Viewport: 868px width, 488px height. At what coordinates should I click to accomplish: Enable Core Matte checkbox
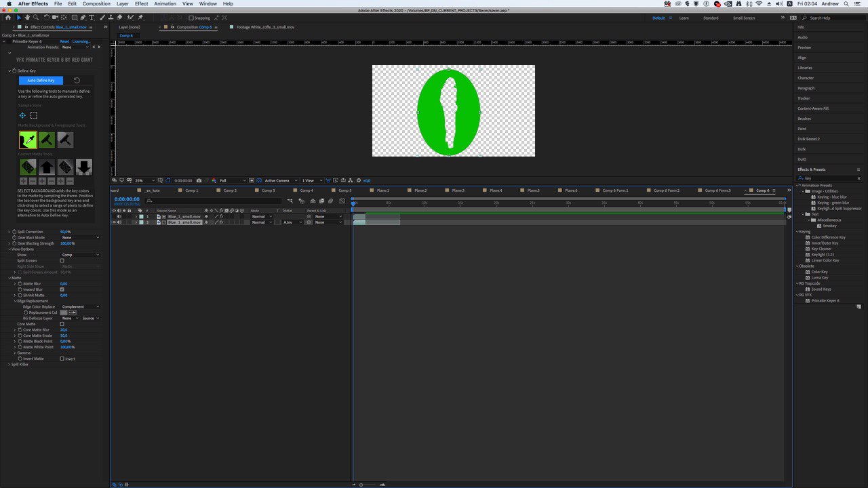[x=62, y=324]
